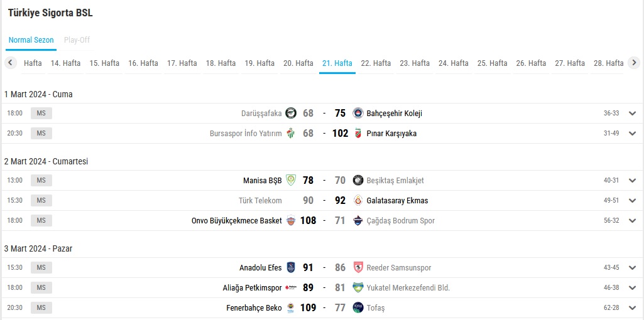Expand the Türk Telekom vs Galatasaray match row
Image resolution: width=644 pixels, height=320 pixels.
632,201
